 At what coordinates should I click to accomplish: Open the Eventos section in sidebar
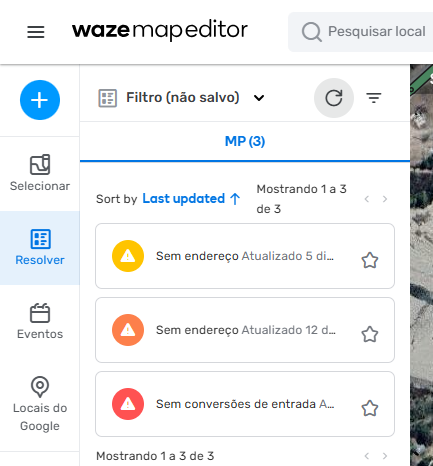40,321
